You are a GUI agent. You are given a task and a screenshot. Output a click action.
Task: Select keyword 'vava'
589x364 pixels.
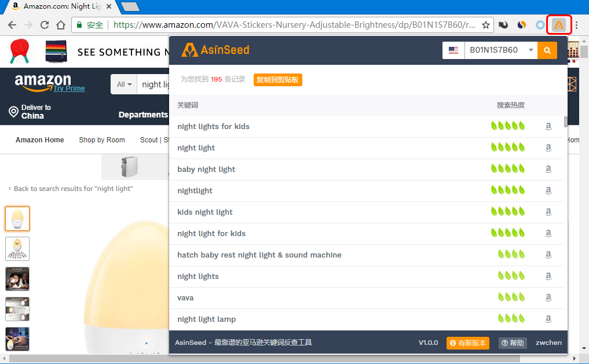tap(185, 298)
